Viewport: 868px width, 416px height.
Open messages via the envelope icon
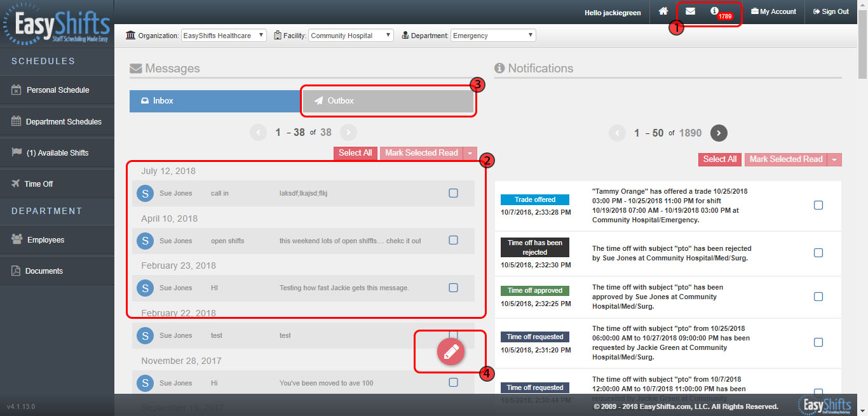pyautogui.click(x=690, y=11)
